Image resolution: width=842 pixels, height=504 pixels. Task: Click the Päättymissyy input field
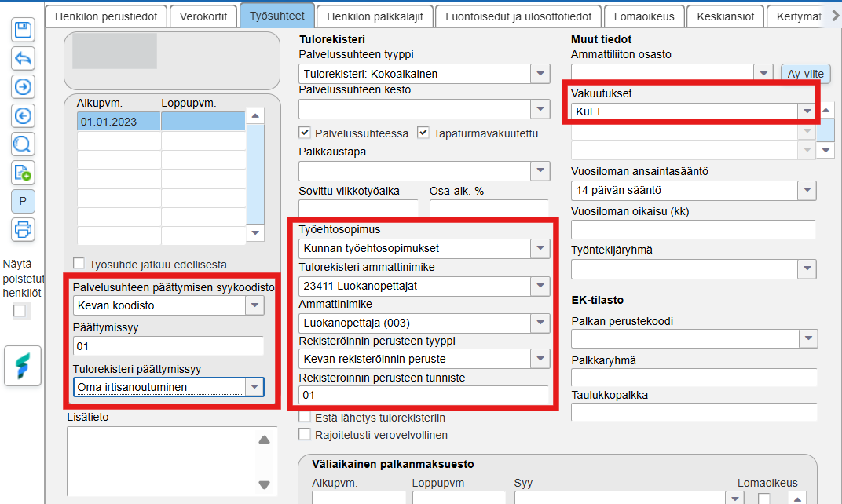tap(169, 346)
